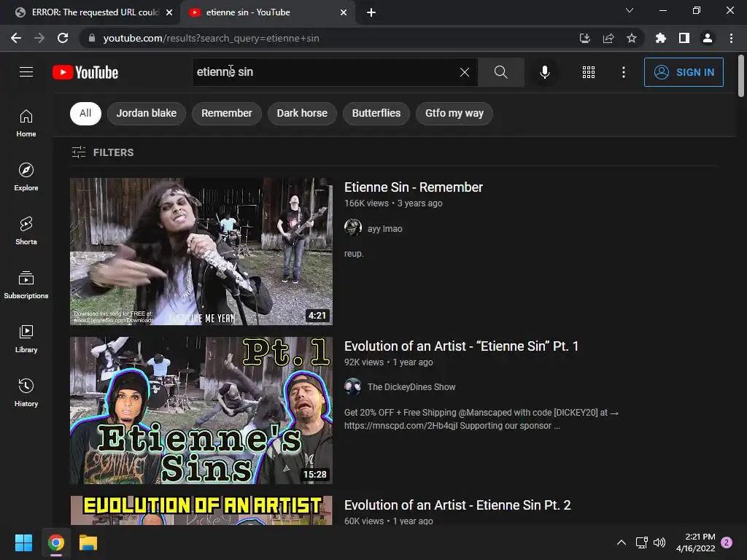Screen dimensions: 747x560
Task: Click the forward navigation arrow
Action: click(39, 38)
